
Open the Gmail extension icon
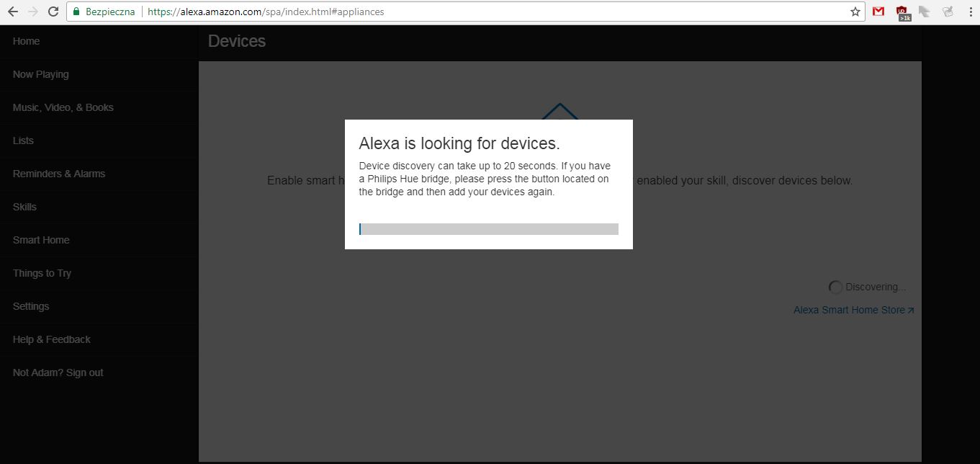[878, 12]
